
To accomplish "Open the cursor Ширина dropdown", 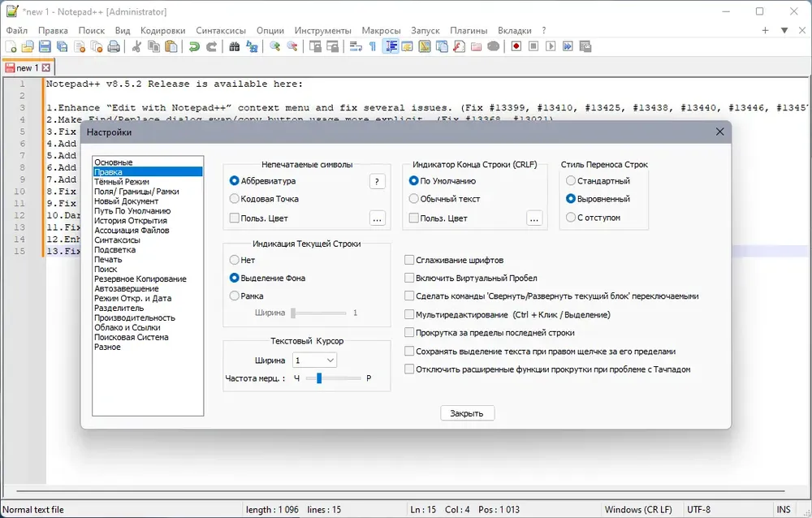I will point(314,360).
